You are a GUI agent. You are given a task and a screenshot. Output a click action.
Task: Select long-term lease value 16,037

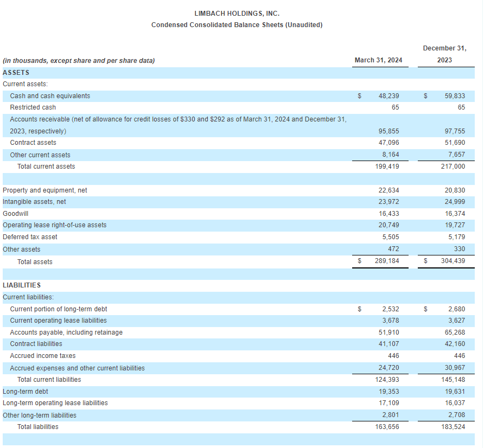pyautogui.click(x=455, y=403)
